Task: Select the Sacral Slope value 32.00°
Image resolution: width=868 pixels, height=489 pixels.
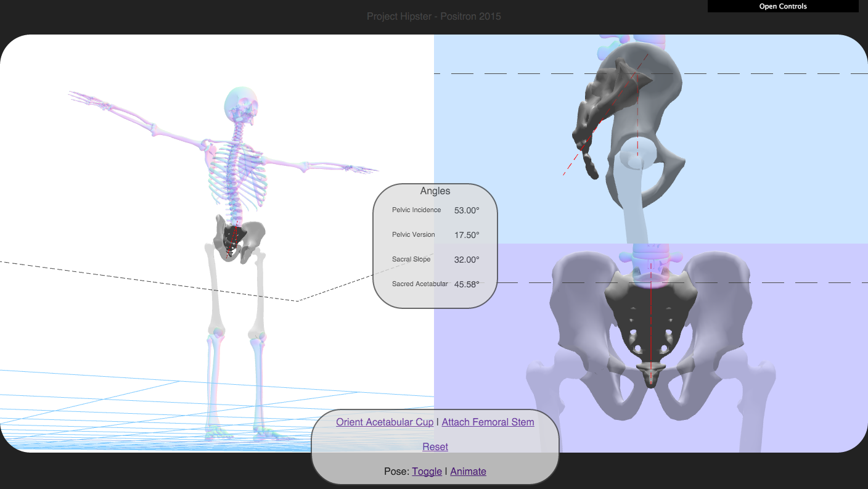Action: [x=467, y=260]
